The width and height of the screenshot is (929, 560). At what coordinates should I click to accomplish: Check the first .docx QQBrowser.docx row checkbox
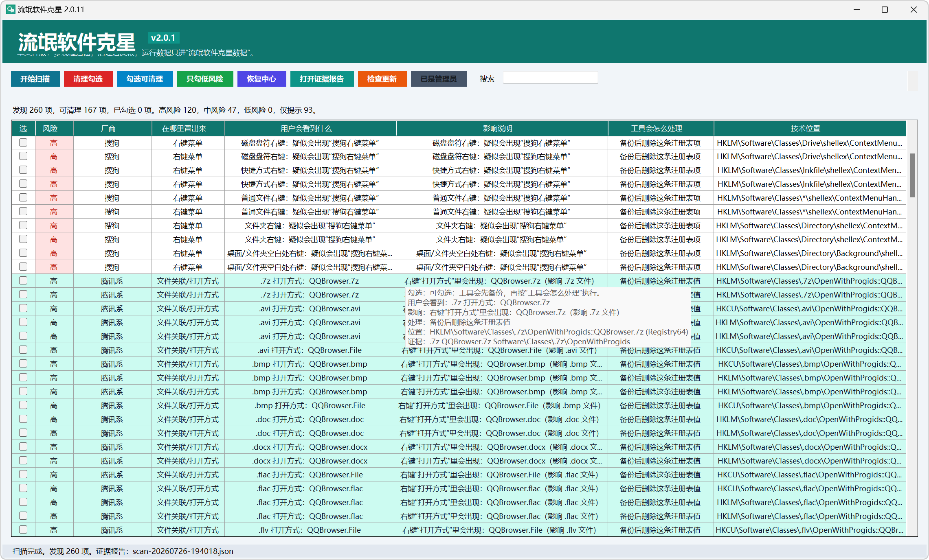click(23, 446)
